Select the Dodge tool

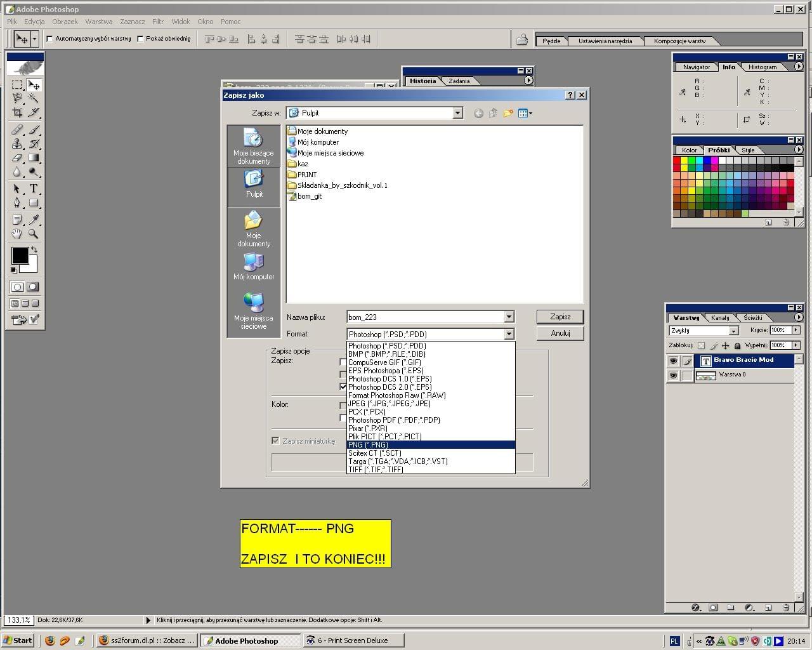[x=34, y=172]
